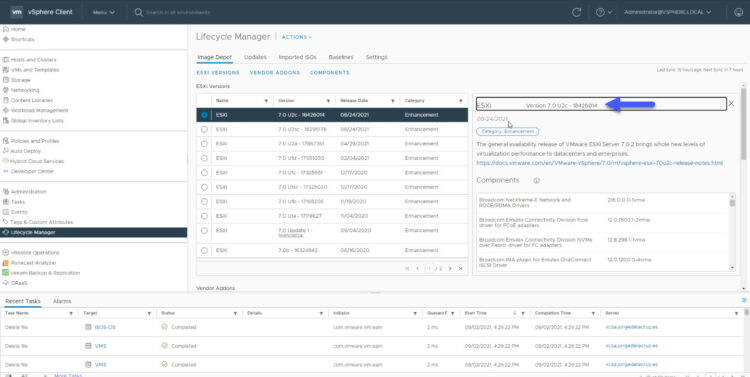Open the Home sidebar item icon

(6, 29)
